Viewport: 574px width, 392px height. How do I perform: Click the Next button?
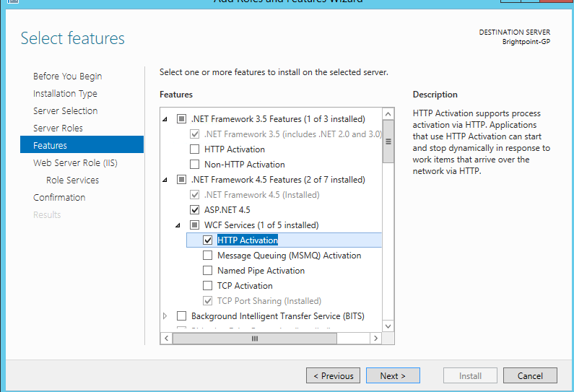pos(393,375)
